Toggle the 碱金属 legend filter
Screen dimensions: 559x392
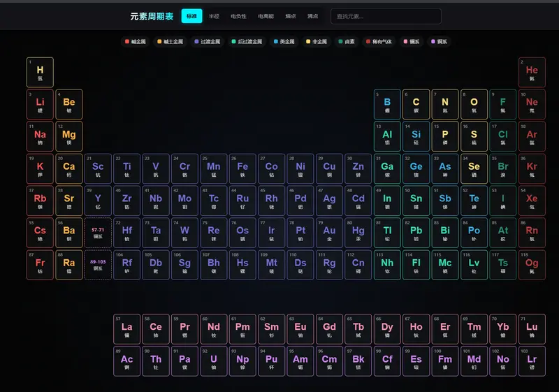pos(135,42)
